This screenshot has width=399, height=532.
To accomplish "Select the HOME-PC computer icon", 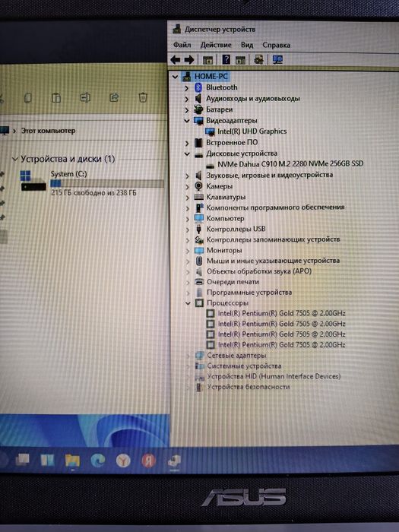I will point(187,77).
